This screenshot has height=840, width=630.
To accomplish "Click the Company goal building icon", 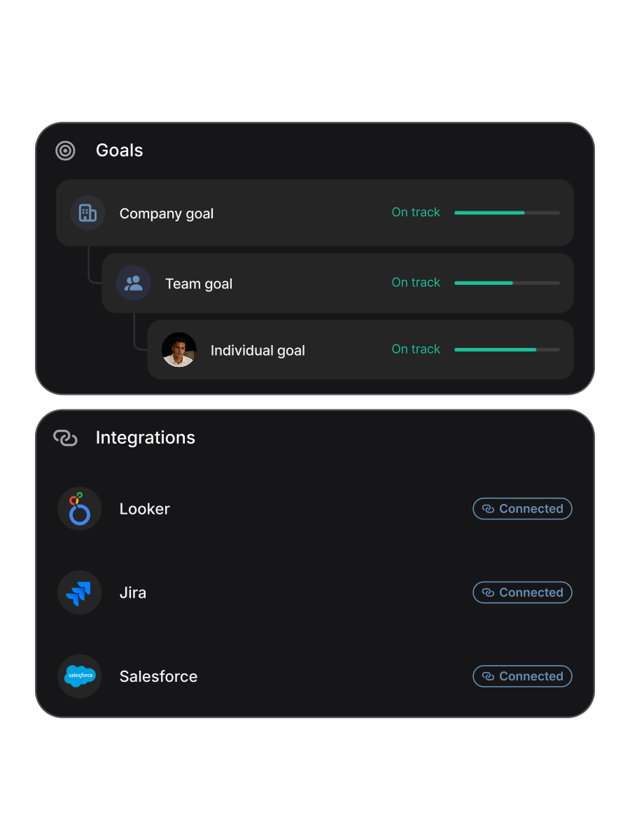I will point(87,213).
